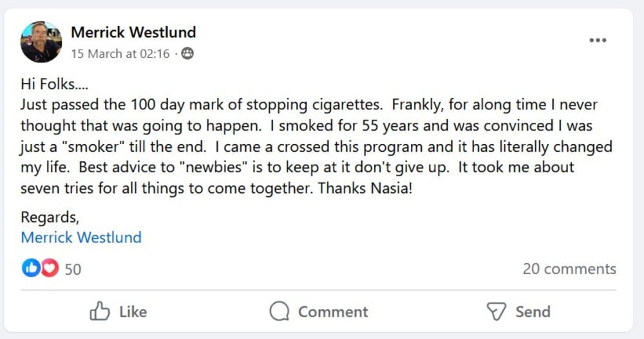Image resolution: width=644 pixels, height=339 pixels.
Task: Click the bold author name Merrick Westlund
Action: click(x=133, y=32)
